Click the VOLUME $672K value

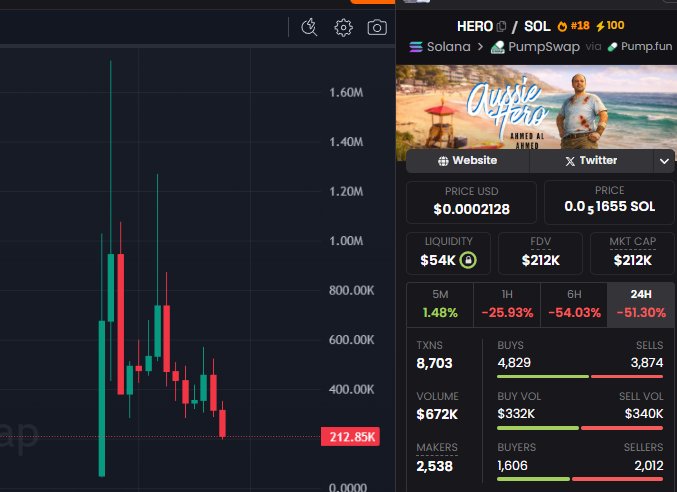tap(437, 414)
